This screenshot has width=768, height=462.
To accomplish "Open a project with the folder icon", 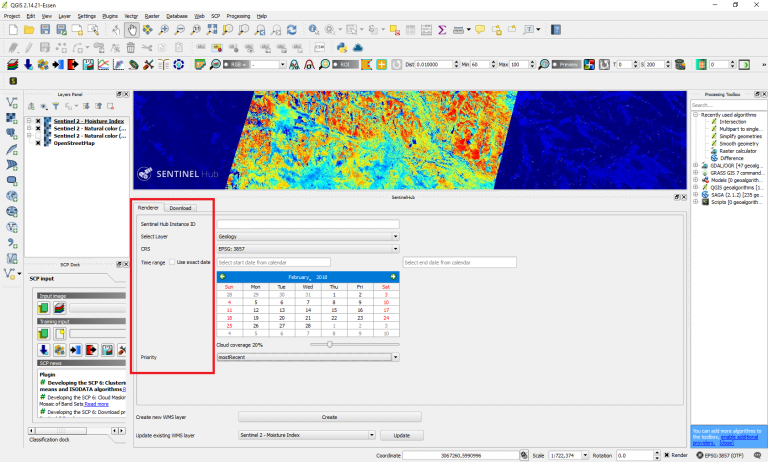I will 29,30.
